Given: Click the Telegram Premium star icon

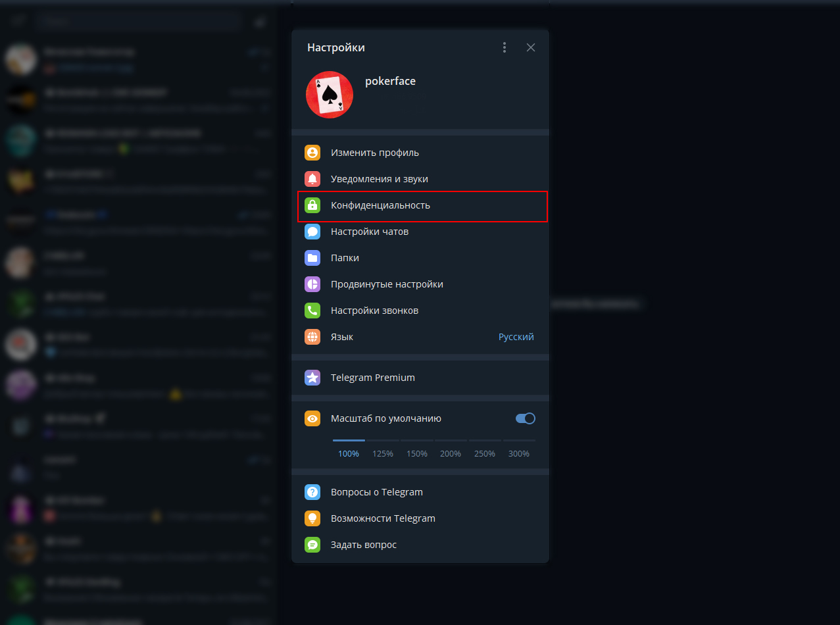Looking at the screenshot, I should pos(312,378).
